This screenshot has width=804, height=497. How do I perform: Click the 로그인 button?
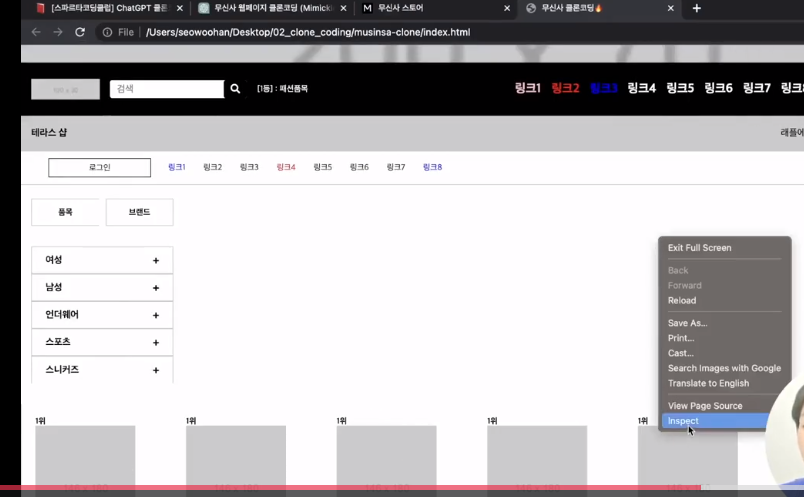pyautogui.click(x=99, y=167)
